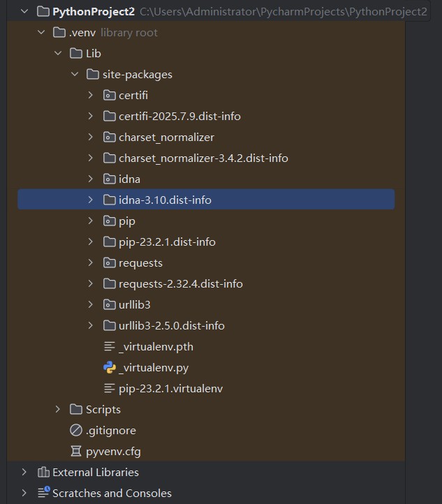
Task: Select pip-23.2.1.virtualenv file name
Action: (170, 389)
